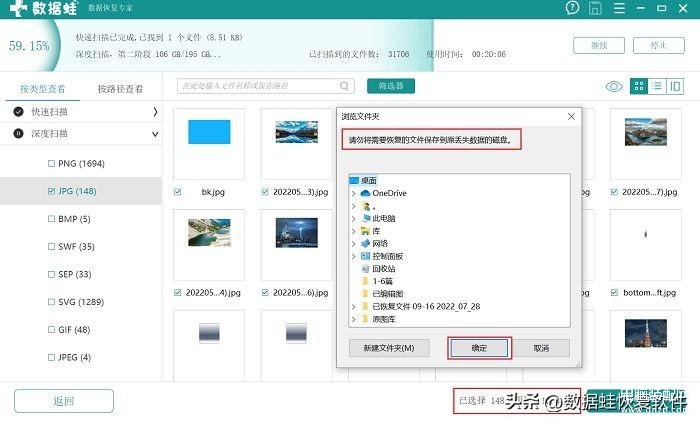Screen dimensions: 700x423
Task: Switch to list view icon
Action: coord(657,86)
